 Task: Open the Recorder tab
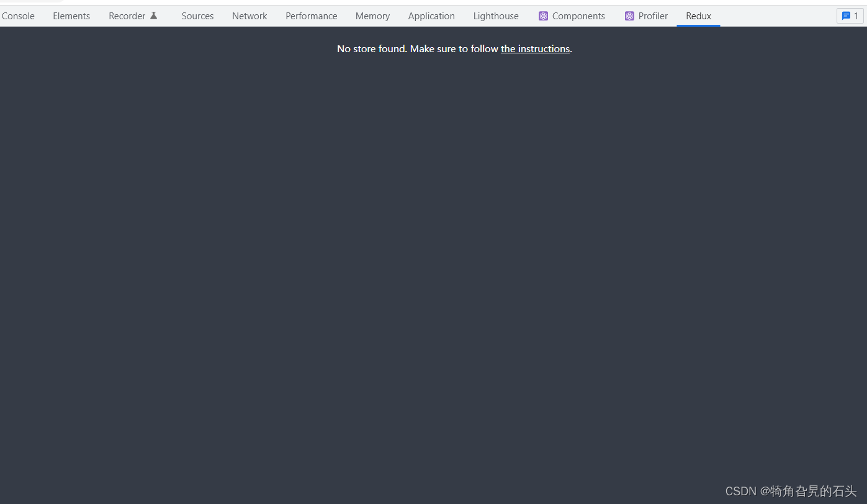(133, 16)
